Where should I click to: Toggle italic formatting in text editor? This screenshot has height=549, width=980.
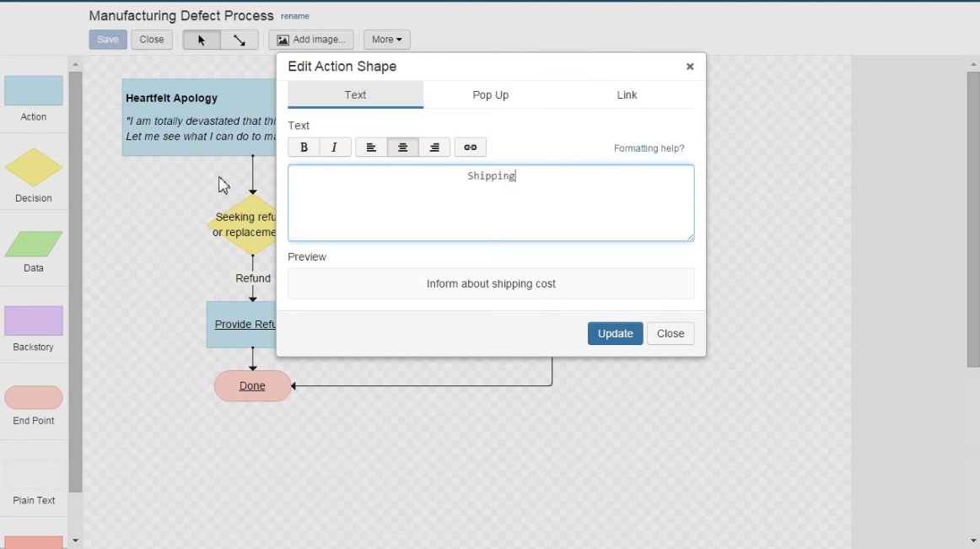tap(334, 147)
